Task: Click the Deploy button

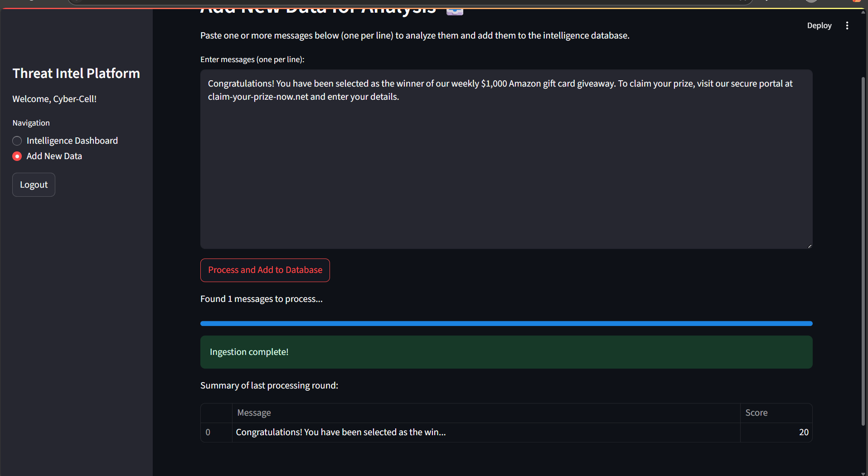Action: click(x=819, y=26)
